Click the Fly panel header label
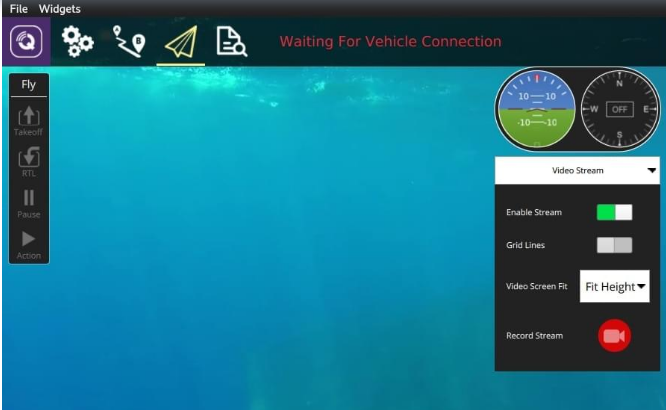 click(29, 85)
